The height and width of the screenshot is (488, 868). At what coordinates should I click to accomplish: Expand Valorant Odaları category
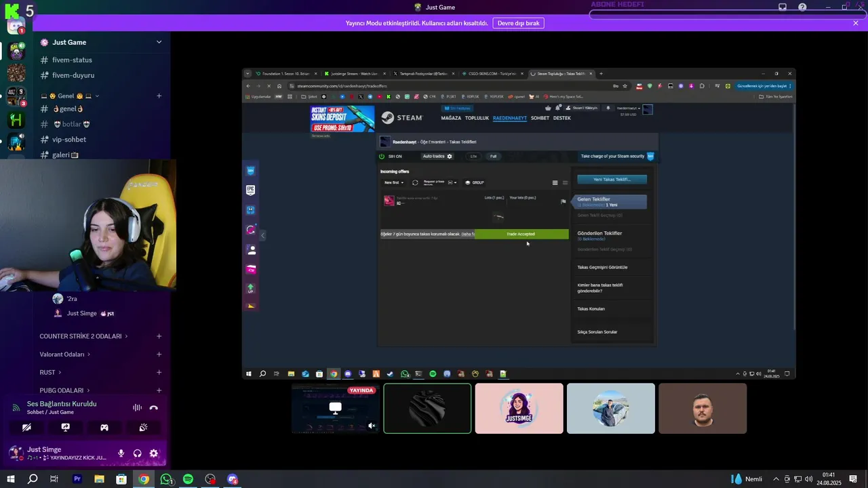65,354
